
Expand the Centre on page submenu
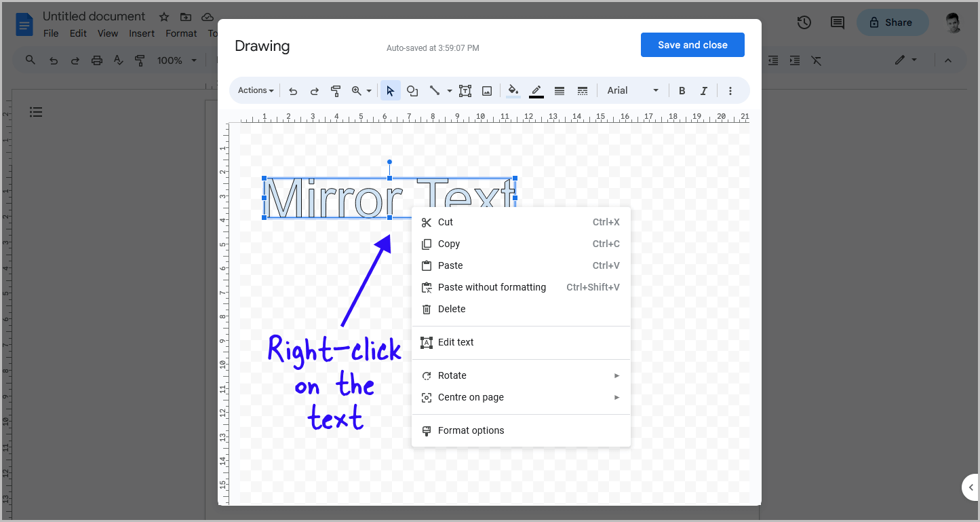click(x=521, y=397)
